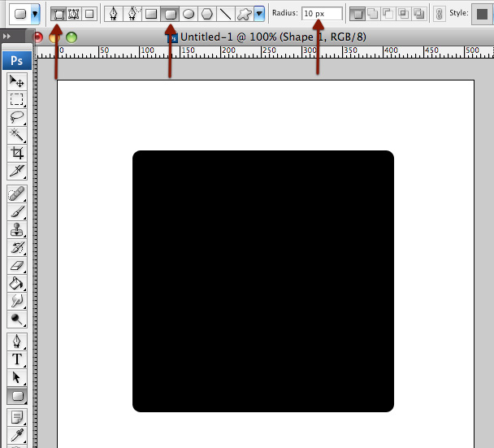
Task: Select the Move tool
Action: click(x=17, y=81)
